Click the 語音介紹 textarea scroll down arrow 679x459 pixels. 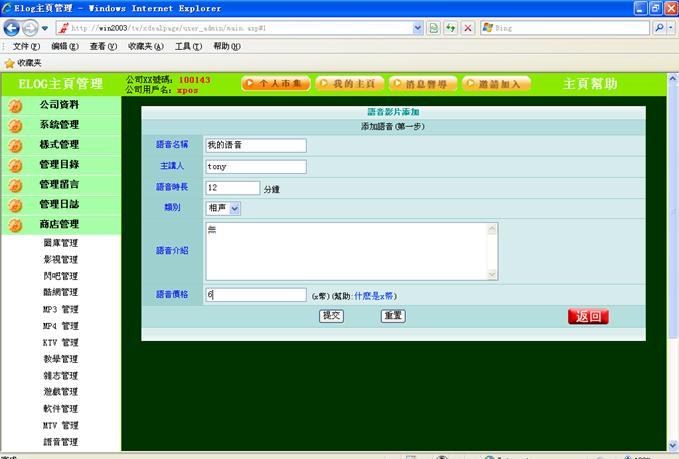coord(492,273)
